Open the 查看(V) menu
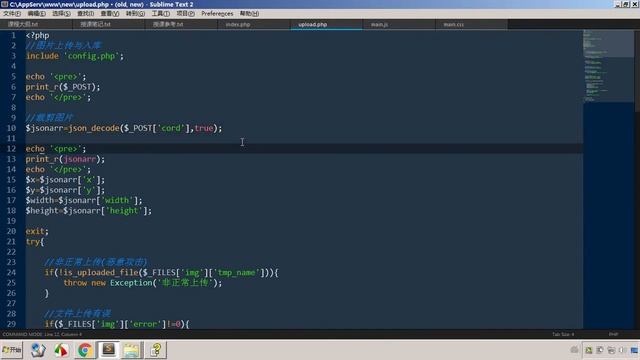The image size is (640, 360). click(110, 13)
